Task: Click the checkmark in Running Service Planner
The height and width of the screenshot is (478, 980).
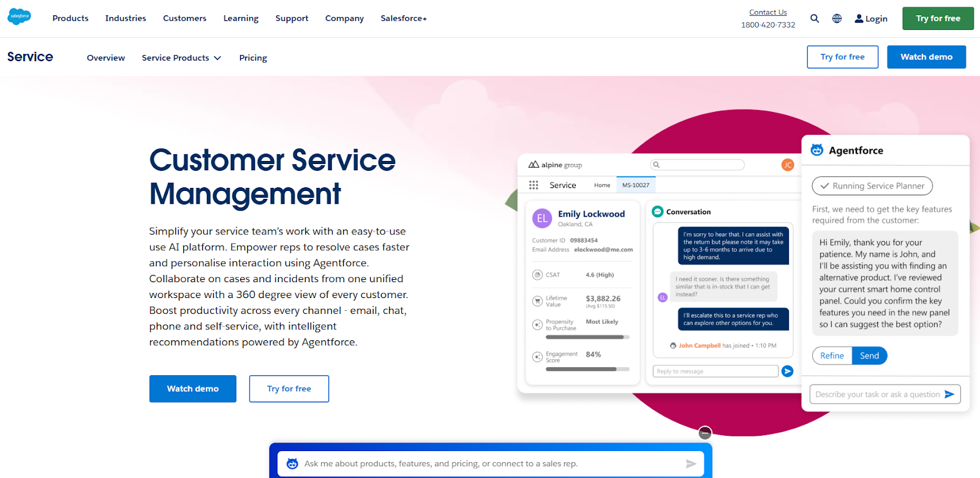Action: coord(824,186)
